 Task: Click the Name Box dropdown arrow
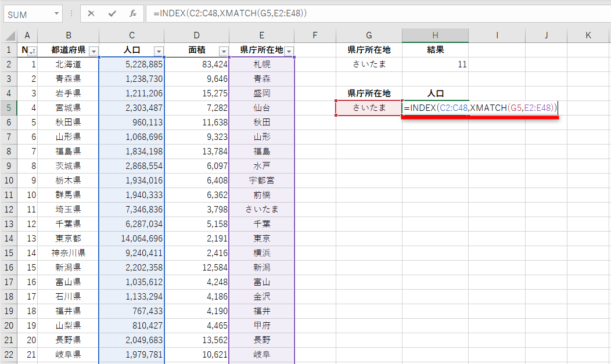[55, 13]
